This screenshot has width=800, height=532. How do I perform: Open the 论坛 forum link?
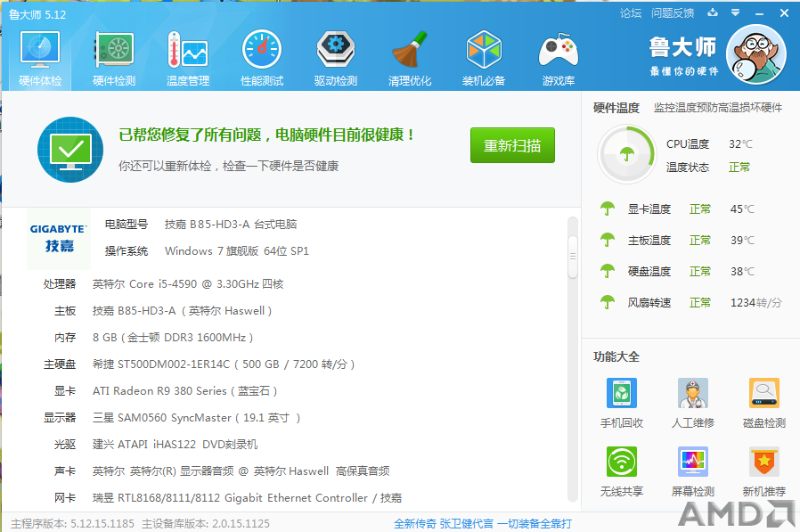631,13
